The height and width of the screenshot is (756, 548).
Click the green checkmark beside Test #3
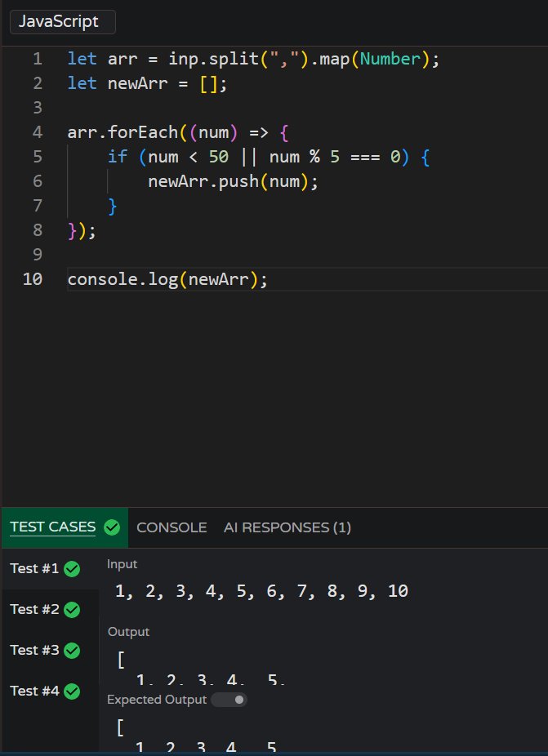point(72,651)
